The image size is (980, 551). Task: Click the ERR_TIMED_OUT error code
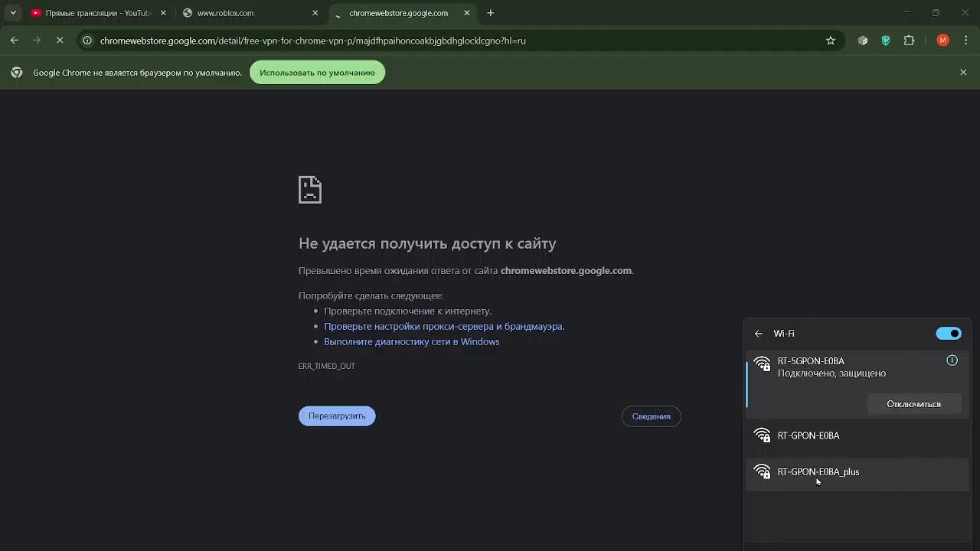tap(327, 366)
